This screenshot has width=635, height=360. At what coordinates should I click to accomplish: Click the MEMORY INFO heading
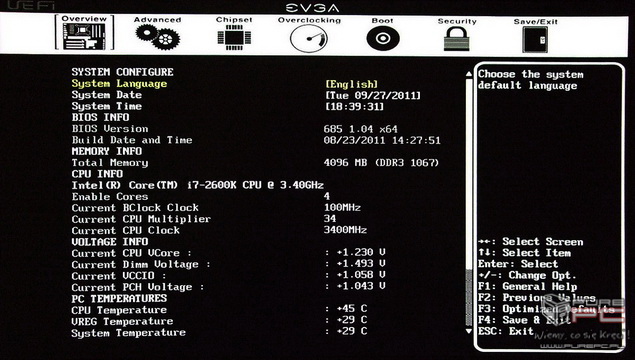(107, 151)
